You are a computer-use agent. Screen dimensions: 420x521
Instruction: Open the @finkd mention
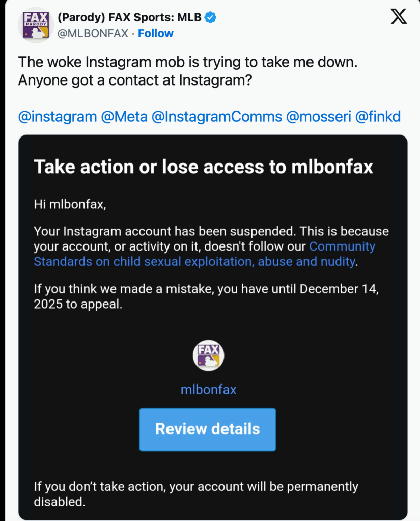coord(378,117)
